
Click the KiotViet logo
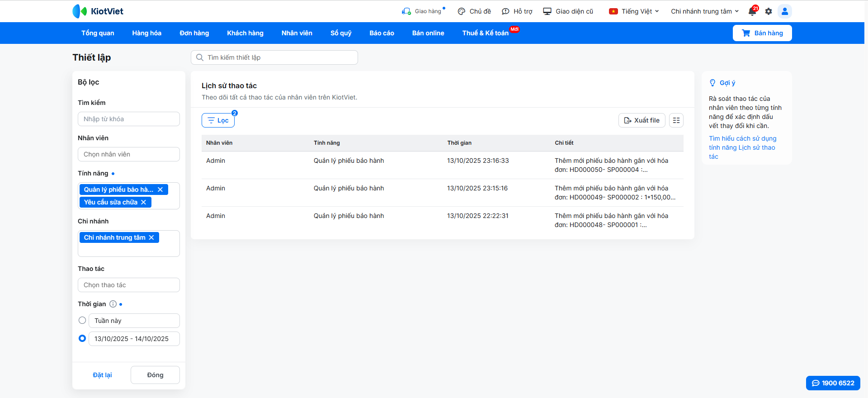98,11
